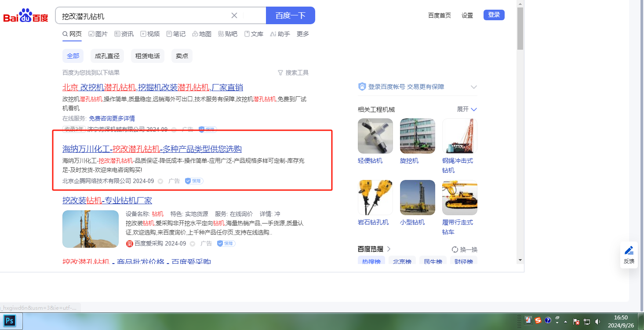
Task: Filter results by 租赁电话
Action: [x=148, y=56]
